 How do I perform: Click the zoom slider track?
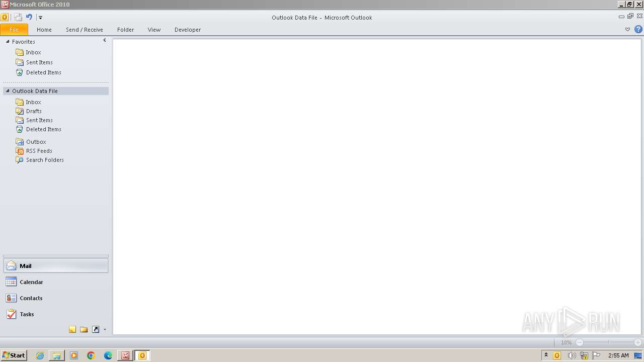pos(608,342)
